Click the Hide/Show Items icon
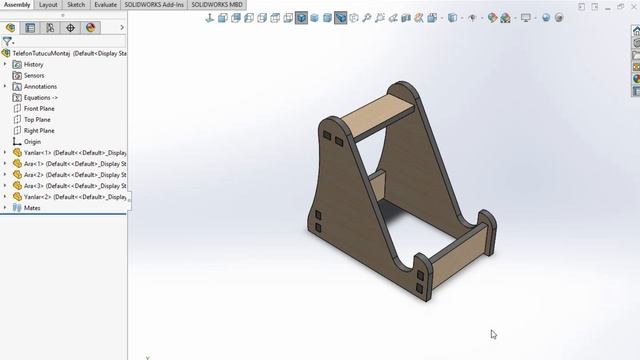The image size is (640, 360). pyautogui.click(x=472, y=18)
